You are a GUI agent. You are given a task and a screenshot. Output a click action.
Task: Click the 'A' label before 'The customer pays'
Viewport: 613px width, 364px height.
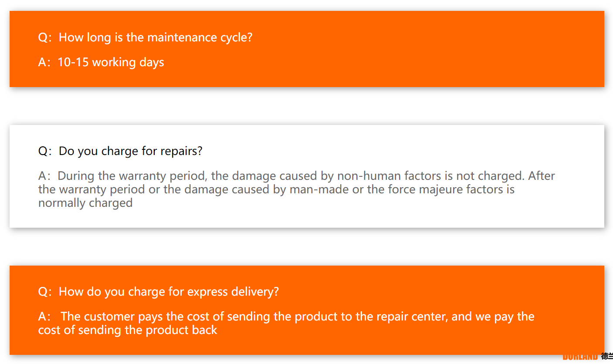(x=43, y=317)
